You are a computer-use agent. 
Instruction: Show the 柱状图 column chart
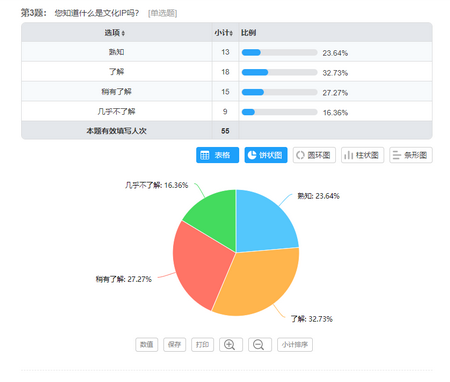tap(362, 155)
